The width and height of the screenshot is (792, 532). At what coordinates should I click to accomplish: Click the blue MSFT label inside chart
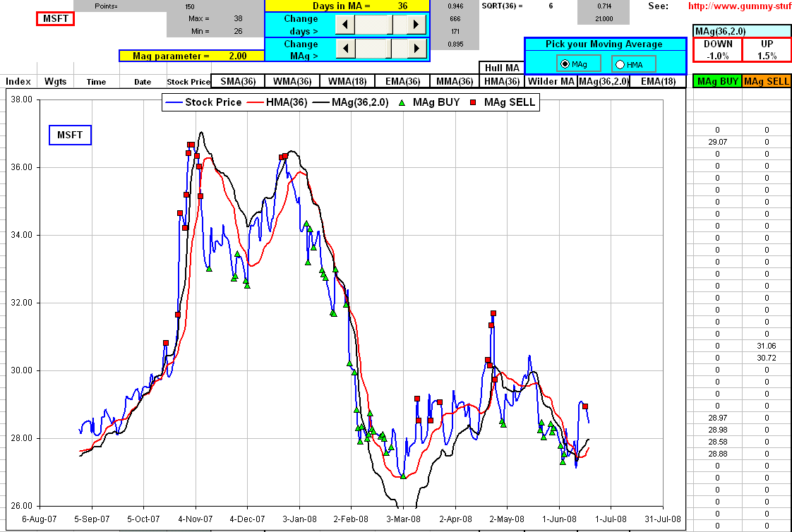[70, 135]
